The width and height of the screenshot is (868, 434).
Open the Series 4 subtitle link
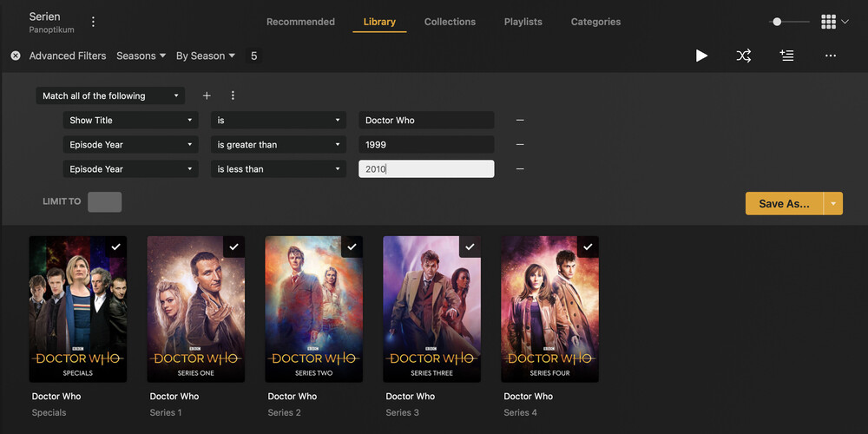(x=520, y=412)
